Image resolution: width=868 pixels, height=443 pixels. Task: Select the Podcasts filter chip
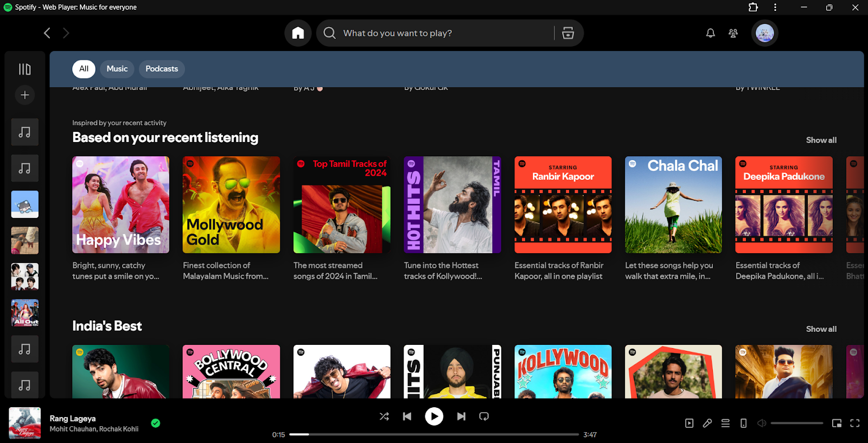[x=162, y=69]
